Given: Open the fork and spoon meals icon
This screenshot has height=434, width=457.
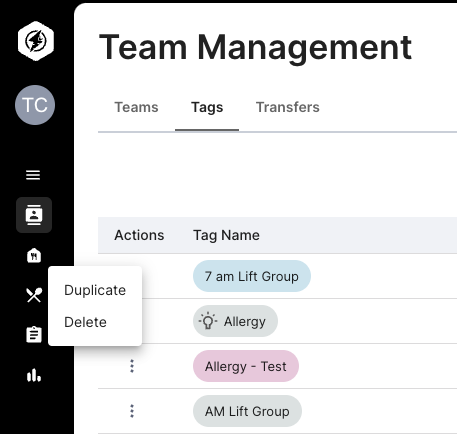Looking at the screenshot, I should coord(34,295).
